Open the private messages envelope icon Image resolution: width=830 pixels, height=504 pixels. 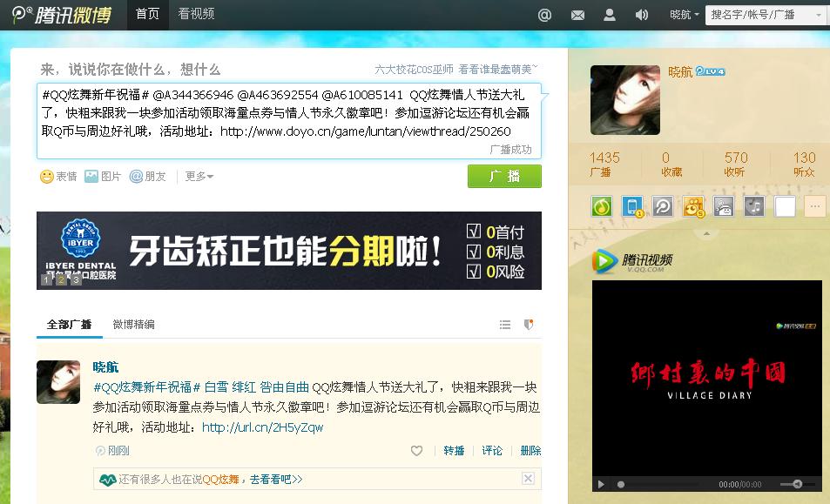coord(577,16)
